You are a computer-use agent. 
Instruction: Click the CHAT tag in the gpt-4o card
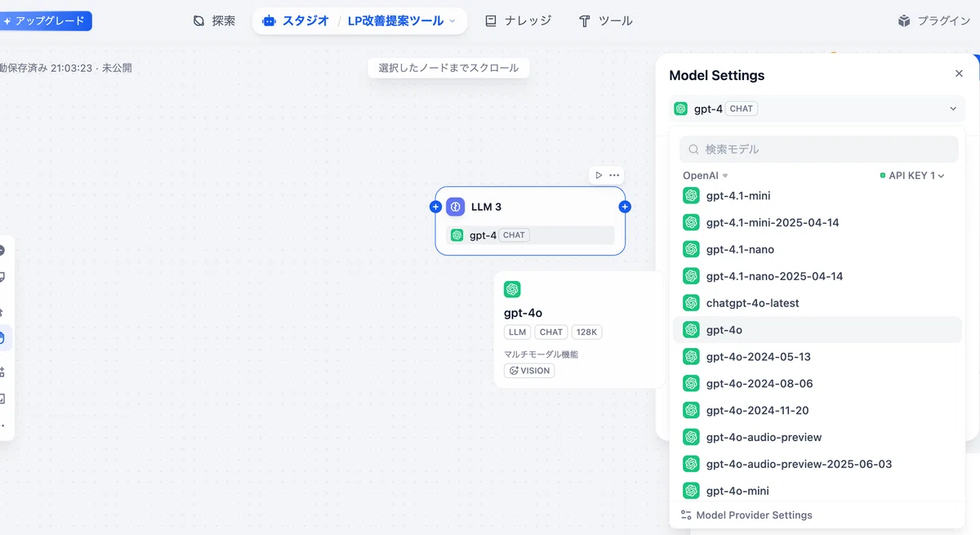[x=551, y=332]
